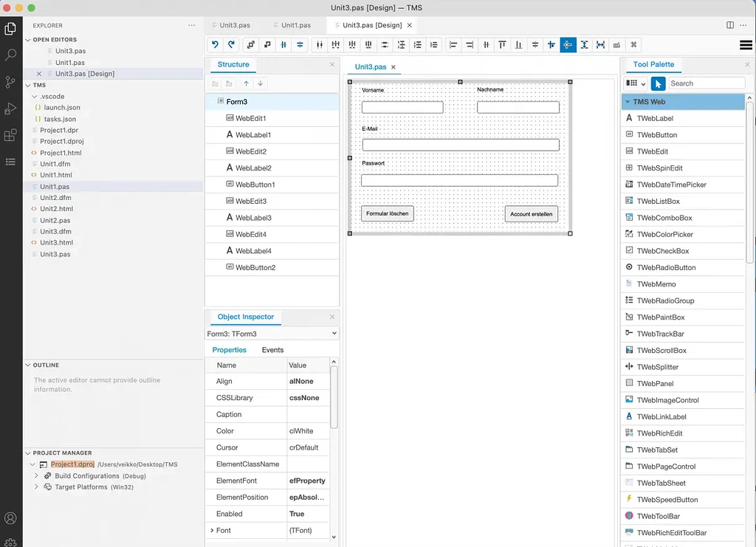Expand Target Platforms in Project Manager

pyautogui.click(x=36, y=486)
